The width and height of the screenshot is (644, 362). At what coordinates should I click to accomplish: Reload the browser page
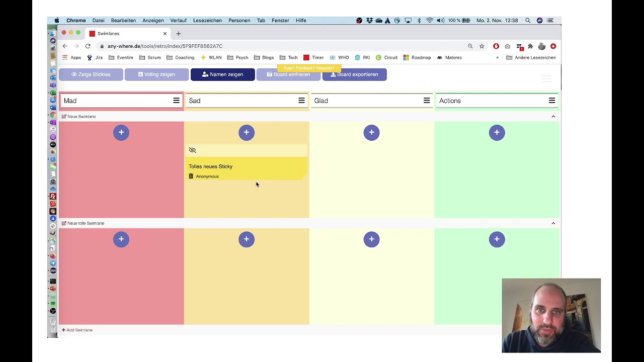[x=88, y=46]
